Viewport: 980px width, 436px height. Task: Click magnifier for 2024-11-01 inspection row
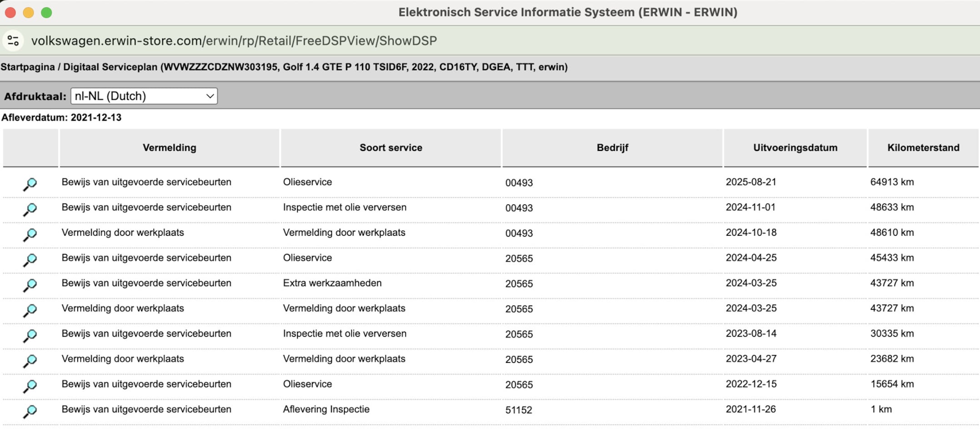pyautogui.click(x=30, y=209)
